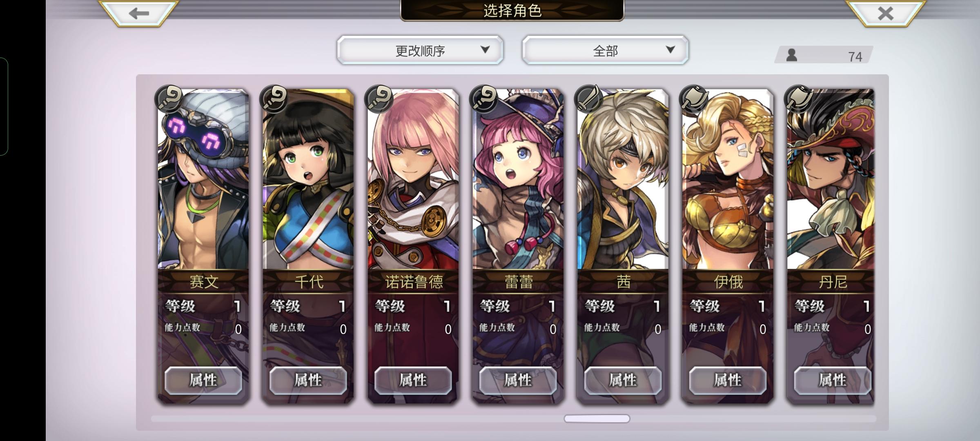
Task: Choose the 诺诺鲁德 character card
Action: [x=413, y=246]
